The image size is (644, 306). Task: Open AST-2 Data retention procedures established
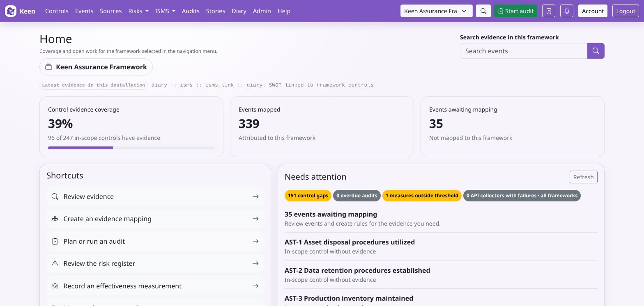[x=357, y=270]
